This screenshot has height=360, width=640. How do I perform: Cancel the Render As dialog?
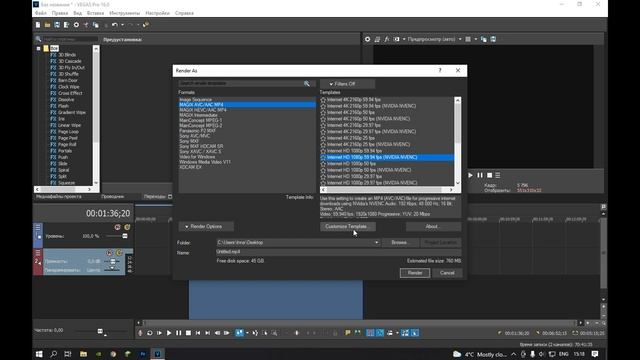pyautogui.click(x=447, y=273)
